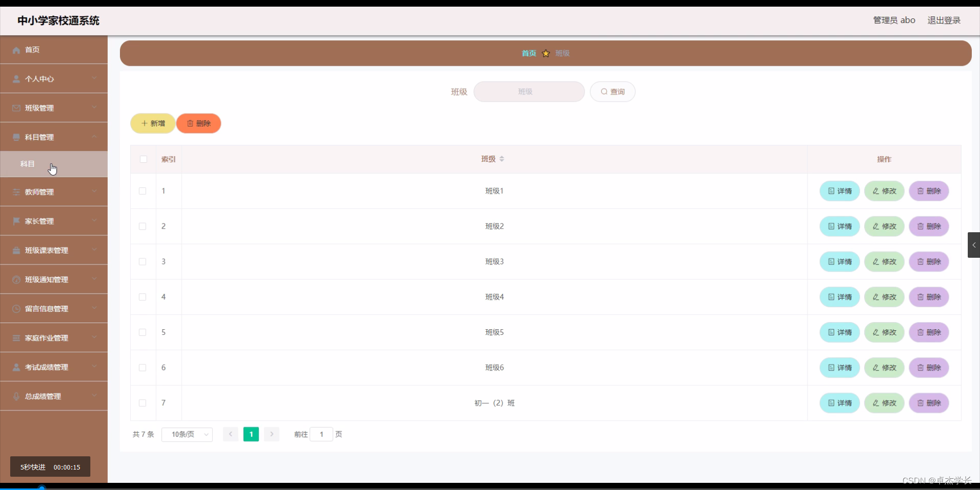
Task: Collapse the right-edge side panel arrow
Action: [x=974, y=245]
